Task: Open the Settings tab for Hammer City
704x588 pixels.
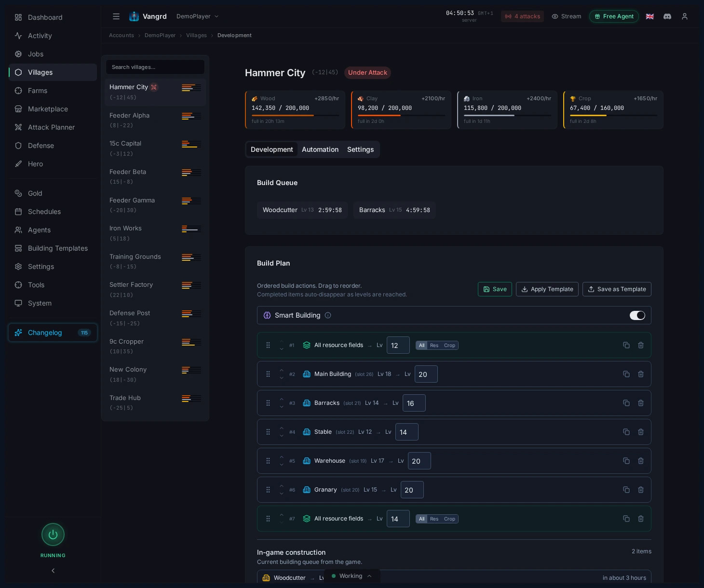Action: [360, 149]
